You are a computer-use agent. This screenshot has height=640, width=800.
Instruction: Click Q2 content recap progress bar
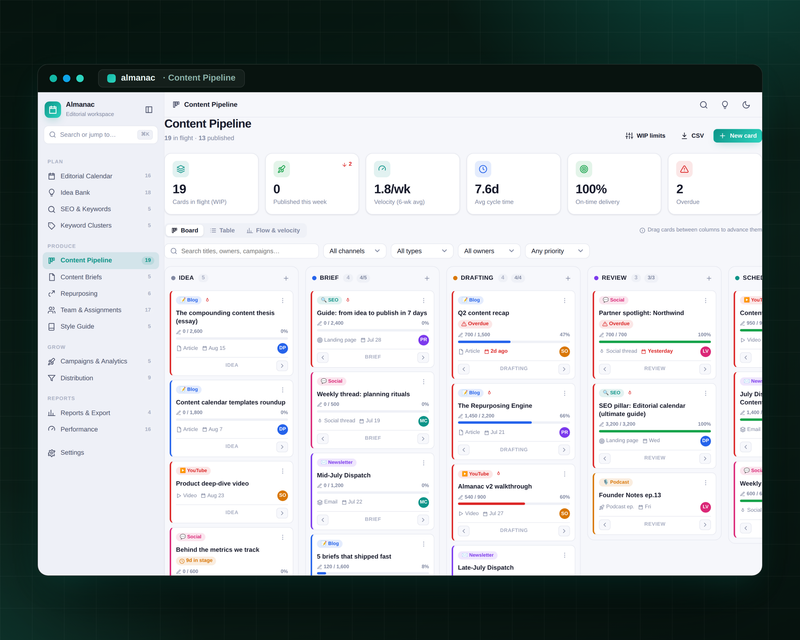tap(514, 341)
